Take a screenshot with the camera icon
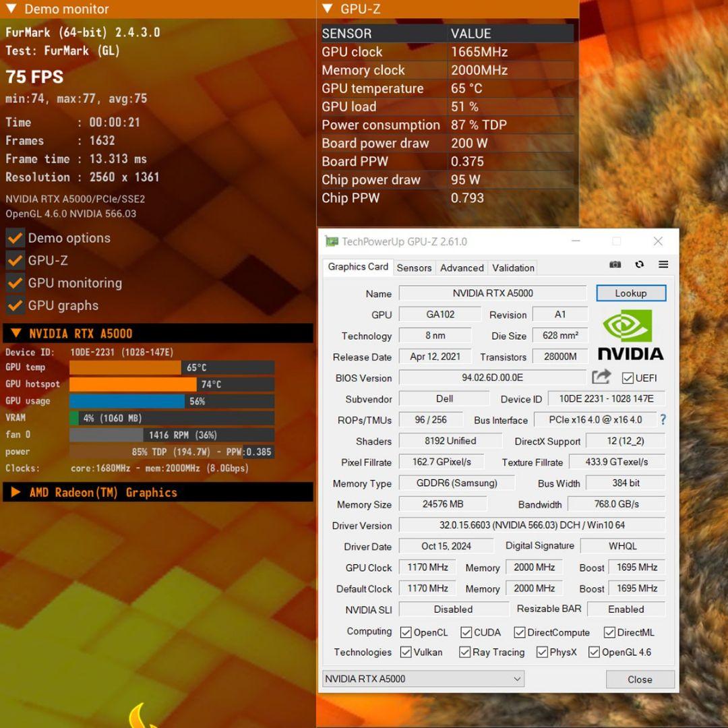This screenshot has width=728, height=728. tap(615, 264)
